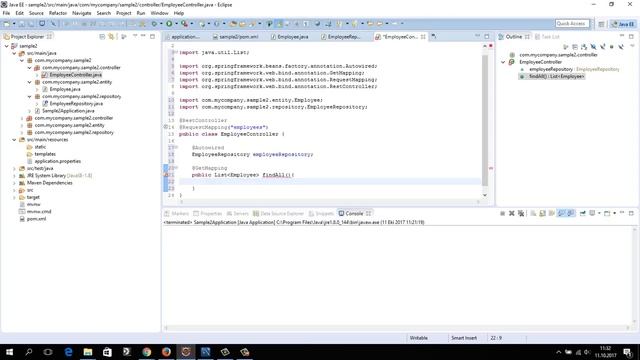Viewport: 640px width, 360px height.
Task: Select EmployeeController.java in Project Explorer
Action: click(76, 75)
